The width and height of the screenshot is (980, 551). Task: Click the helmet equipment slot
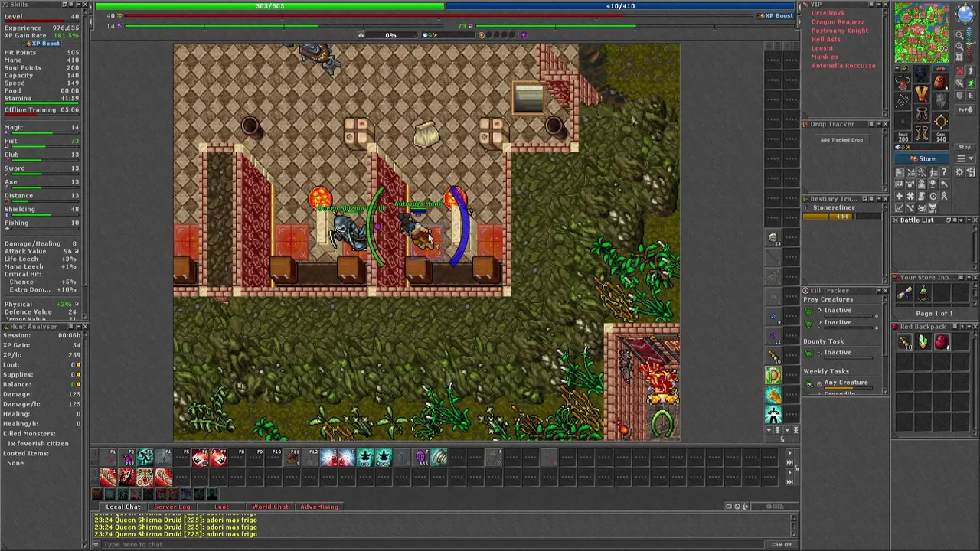921,73
